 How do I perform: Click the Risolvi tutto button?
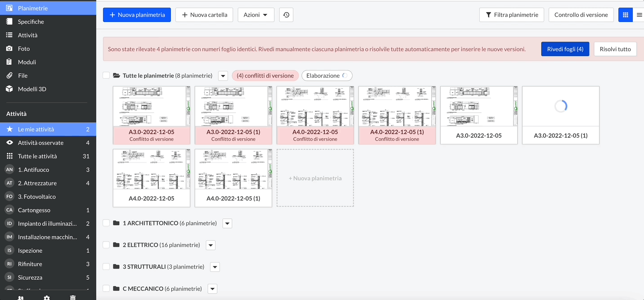615,49
